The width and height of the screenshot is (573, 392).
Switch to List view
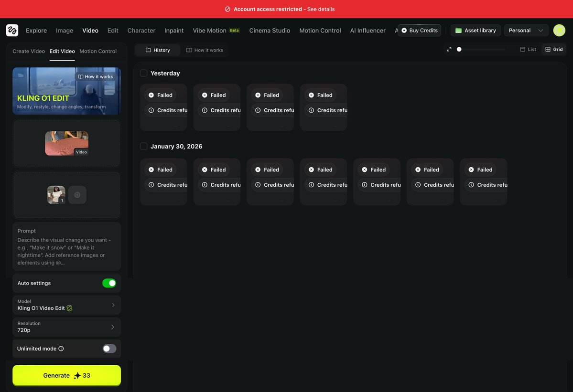pyautogui.click(x=528, y=49)
